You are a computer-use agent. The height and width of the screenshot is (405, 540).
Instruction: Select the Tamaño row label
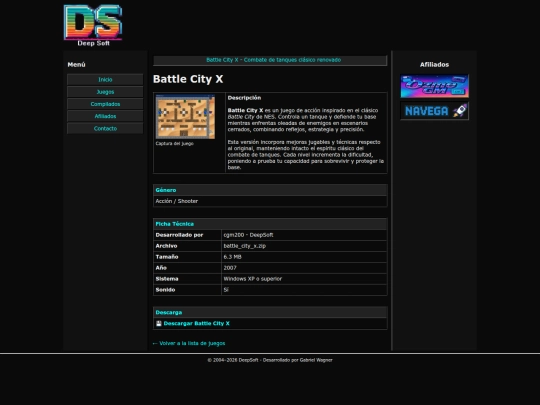coord(167,257)
